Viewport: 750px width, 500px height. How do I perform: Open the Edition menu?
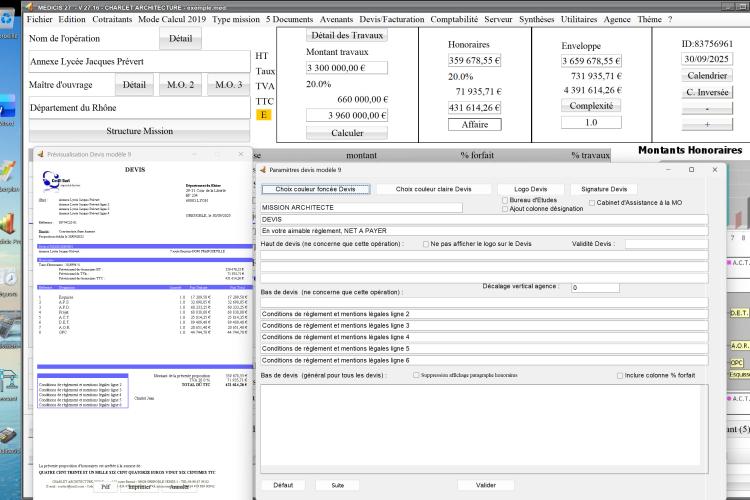coord(72,19)
